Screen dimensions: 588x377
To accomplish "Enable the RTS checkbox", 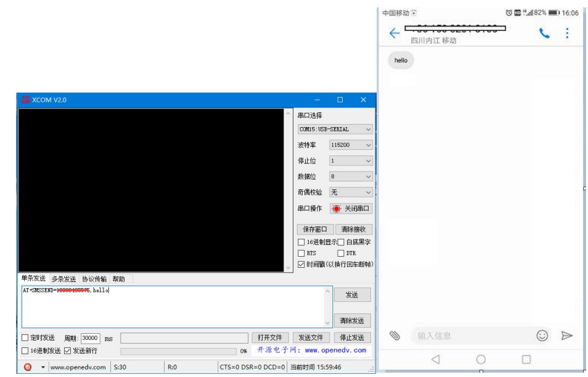I will click(301, 254).
